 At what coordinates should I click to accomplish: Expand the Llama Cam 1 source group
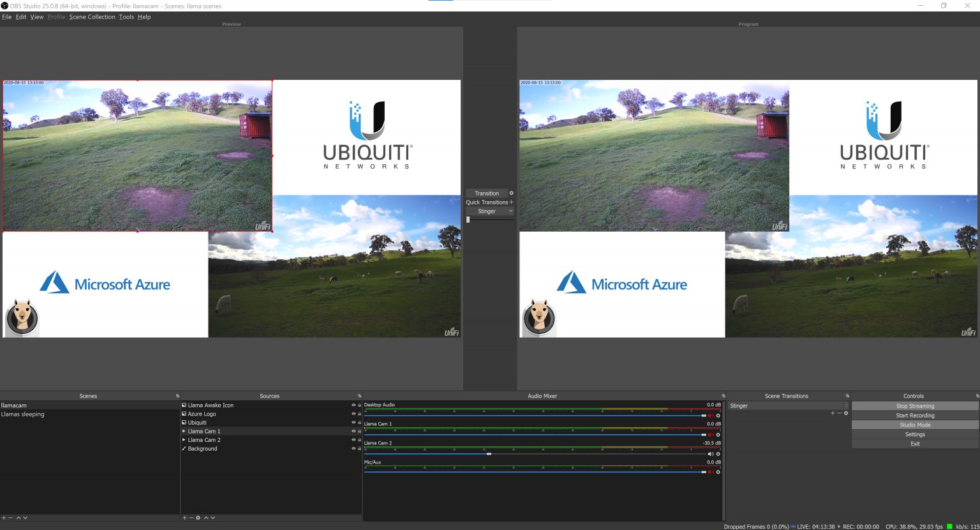point(184,431)
